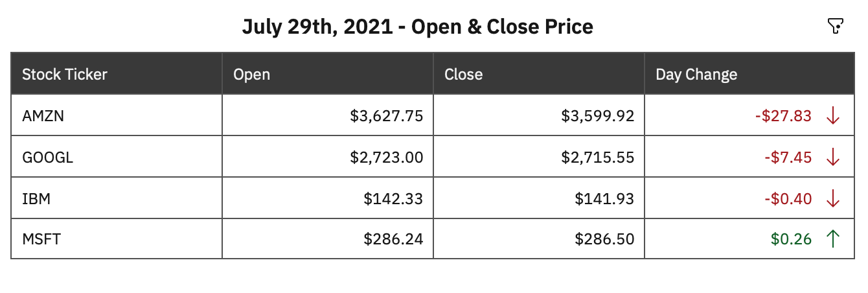Image resolution: width=868 pixels, height=293 pixels.
Task: Select the MSFT ticker cell
Action: tap(41, 239)
